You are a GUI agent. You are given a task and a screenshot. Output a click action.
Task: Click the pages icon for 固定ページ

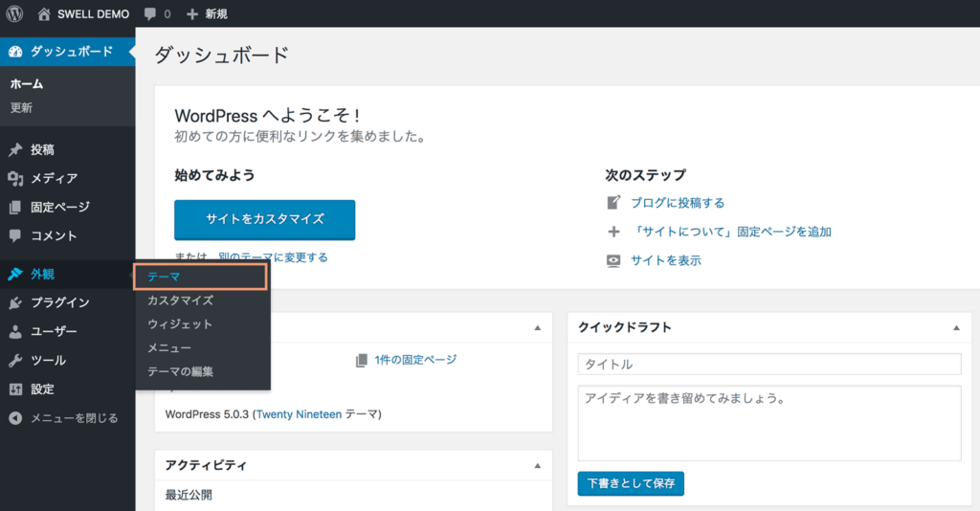(15, 208)
